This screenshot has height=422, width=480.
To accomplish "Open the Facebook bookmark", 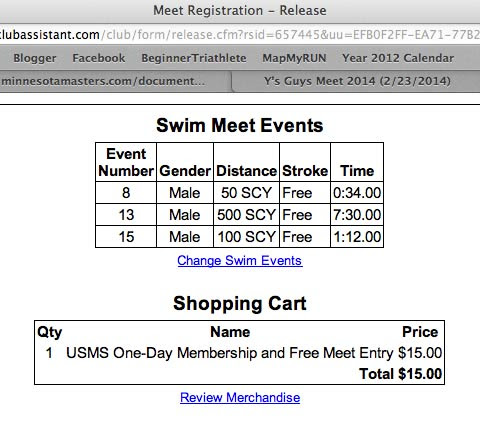I will coord(99,58).
